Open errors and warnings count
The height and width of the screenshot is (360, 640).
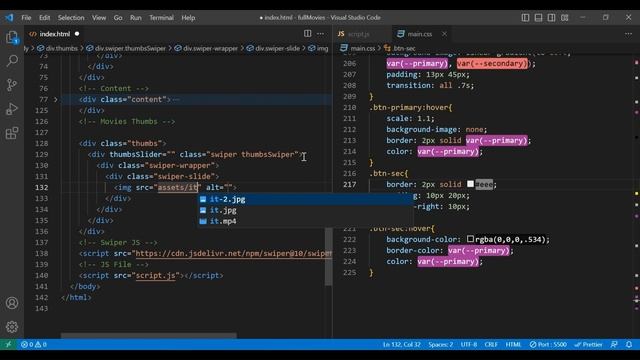[34, 344]
